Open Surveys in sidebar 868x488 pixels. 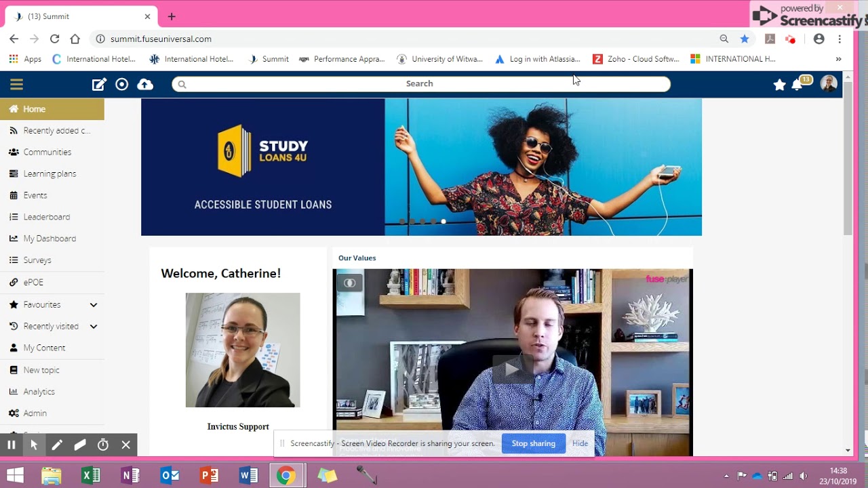[x=52, y=260]
